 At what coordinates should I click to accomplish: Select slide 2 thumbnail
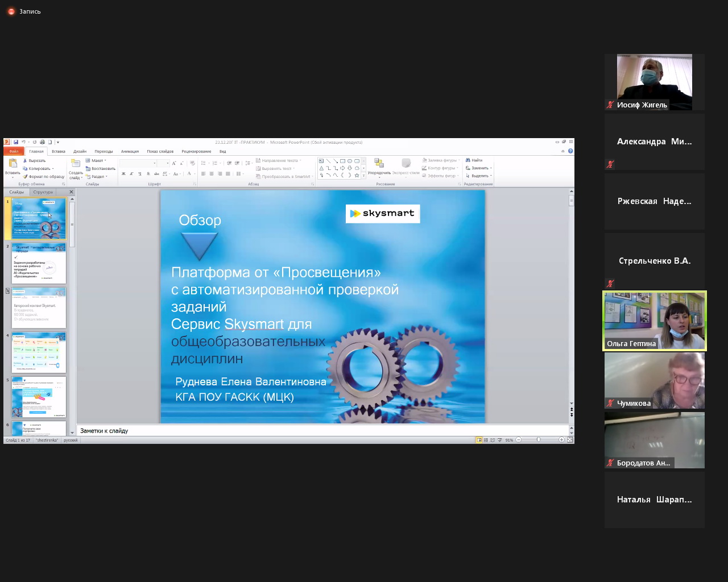click(39, 263)
